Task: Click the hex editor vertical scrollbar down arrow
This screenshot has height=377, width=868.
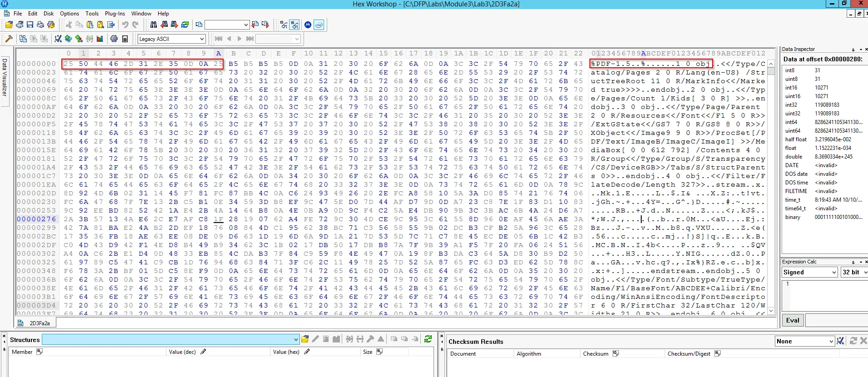Action: click(771, 311)
